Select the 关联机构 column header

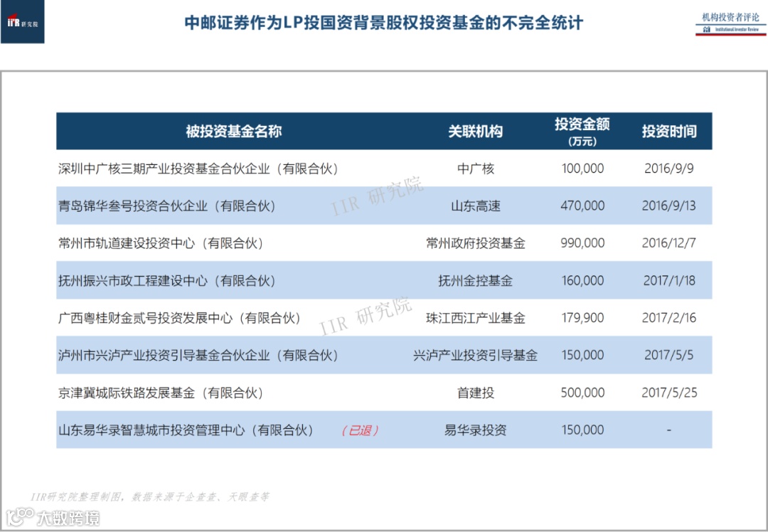coord(475,132)
